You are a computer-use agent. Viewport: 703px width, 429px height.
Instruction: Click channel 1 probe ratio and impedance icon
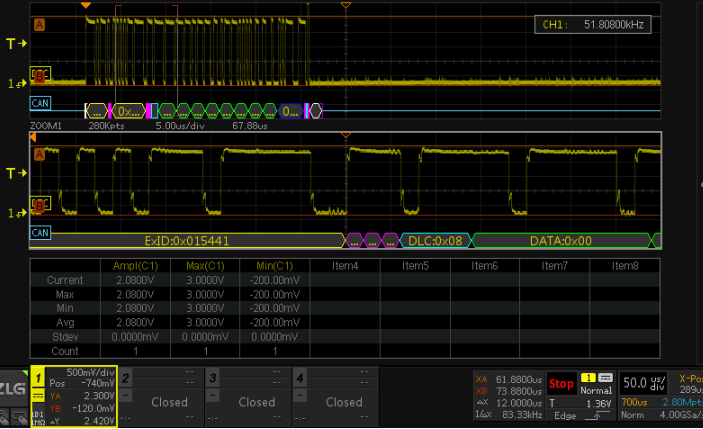(38, 418)
